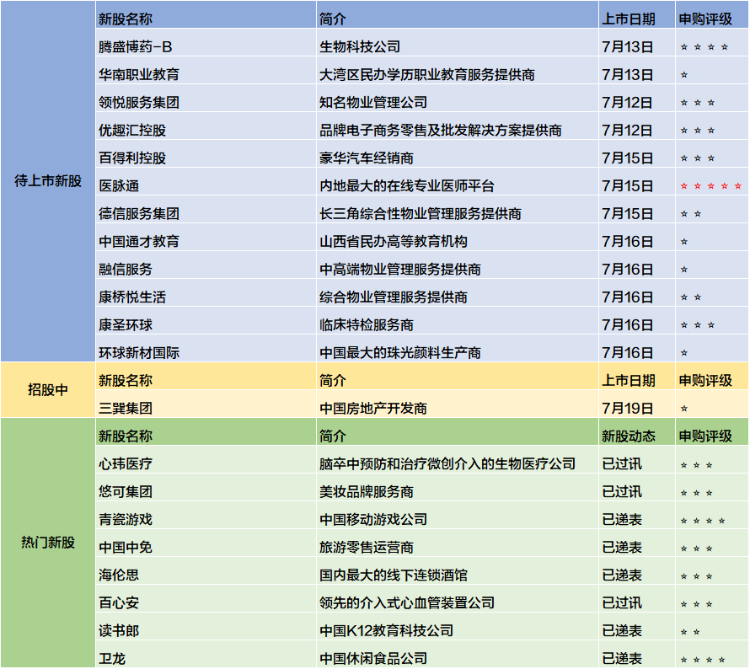Select the 上市日期 header in 招股中 section
This screenshot has height=669, width=750.
point(629,381)
